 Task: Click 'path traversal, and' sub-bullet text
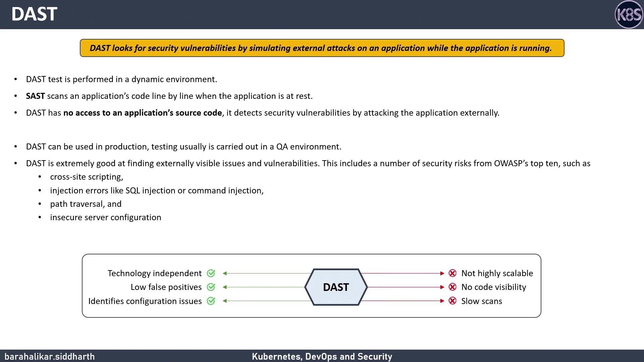(x=86, y=204)
